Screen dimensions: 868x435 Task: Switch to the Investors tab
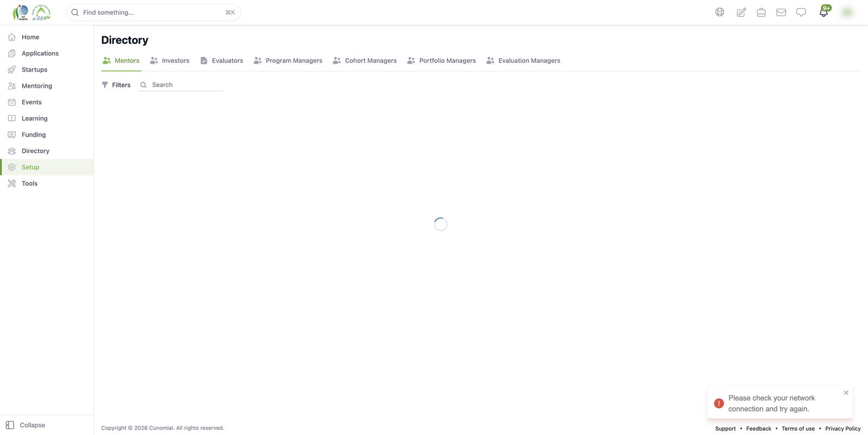[170, 61]
